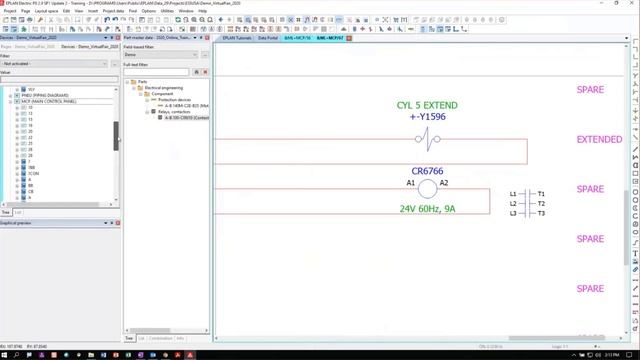This screenshot has width=640, height=360.
Task: Click the green icon in second toolbar row
Action: [24, 29]
